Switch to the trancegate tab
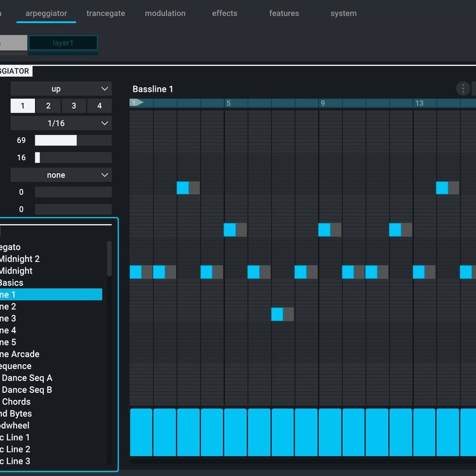This screenshot has width=476, height=476. click(106, 13)
